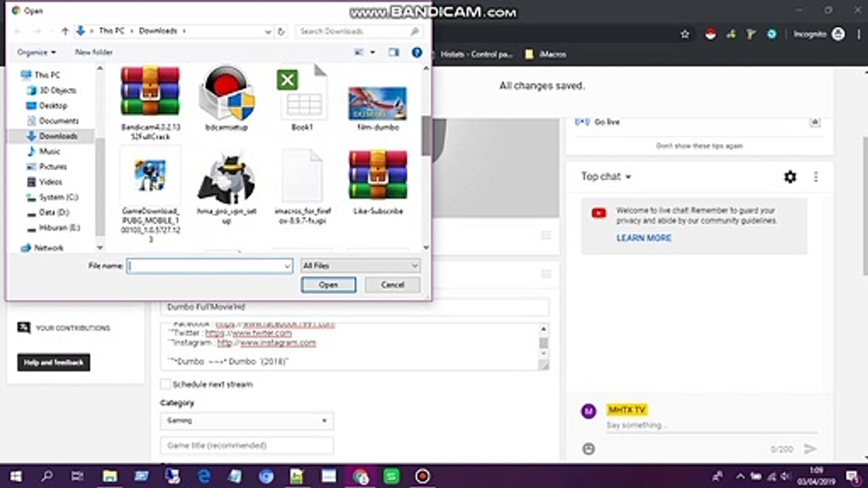Click This PC in the address breadcrumb

111,31
